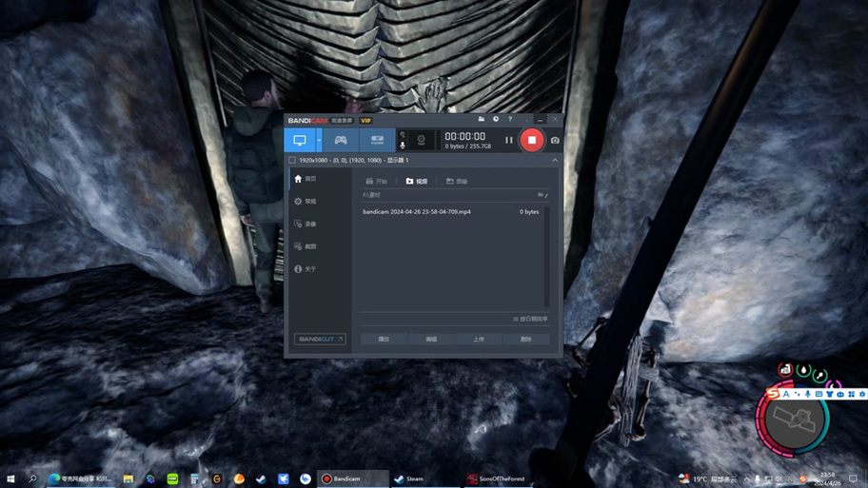This screenshot has width=868, height=488.
Task: Open output folder icon in Bandicam title bar
Action: coord(481,119)
